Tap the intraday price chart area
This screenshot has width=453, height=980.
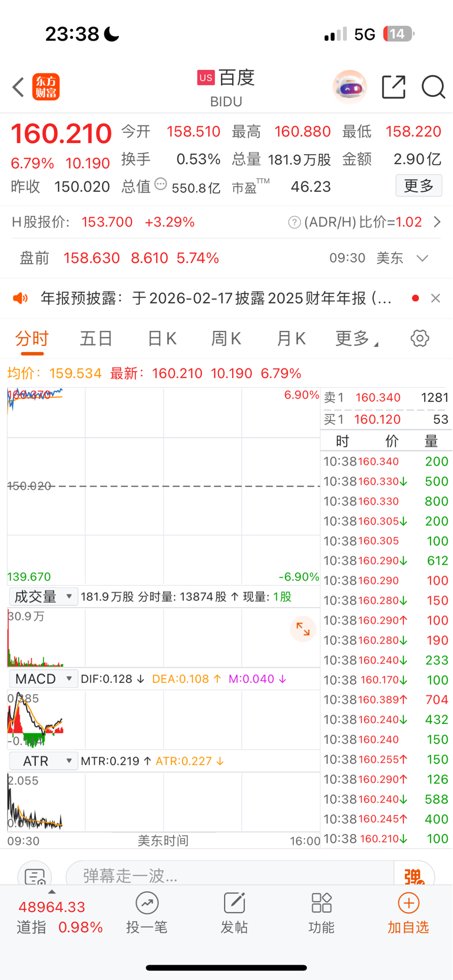[x=163, y=486]
